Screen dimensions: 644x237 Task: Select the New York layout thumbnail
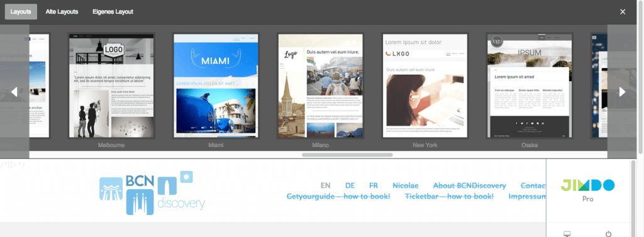pos(425,85)
